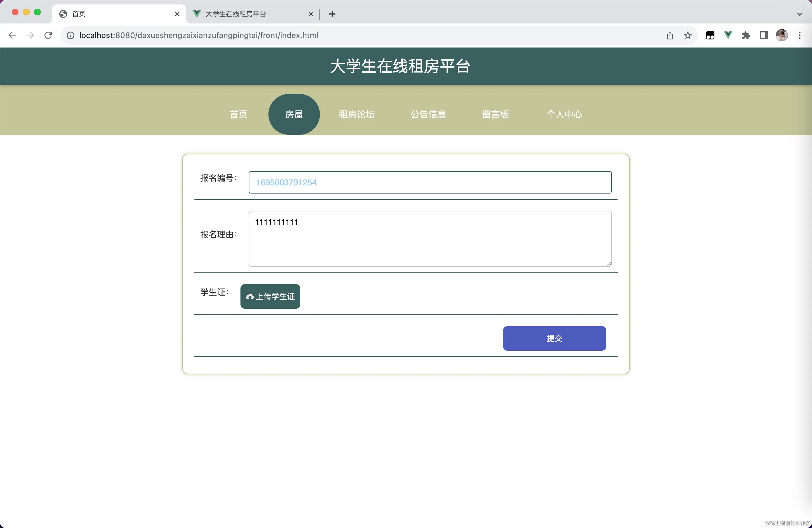Click the browser forward arrow
Image resolution: width=812 pixels, height=528 pixels.
tap(30, 35)
